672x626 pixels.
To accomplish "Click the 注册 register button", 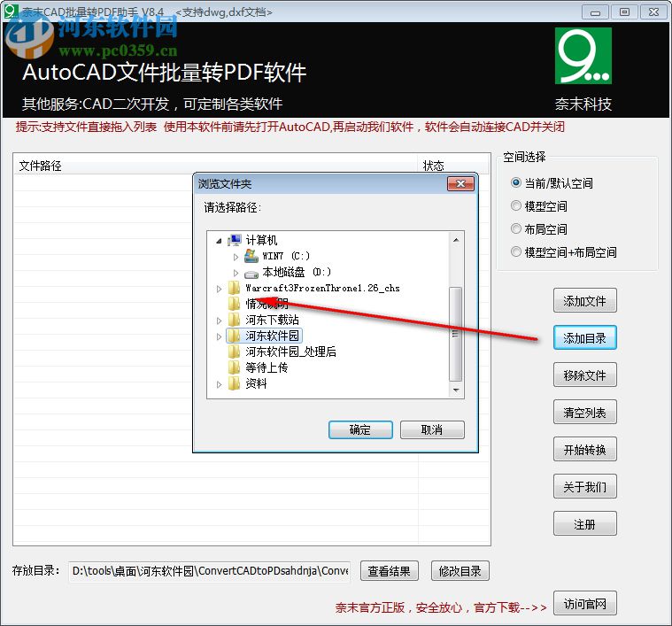I will (584, 523).
